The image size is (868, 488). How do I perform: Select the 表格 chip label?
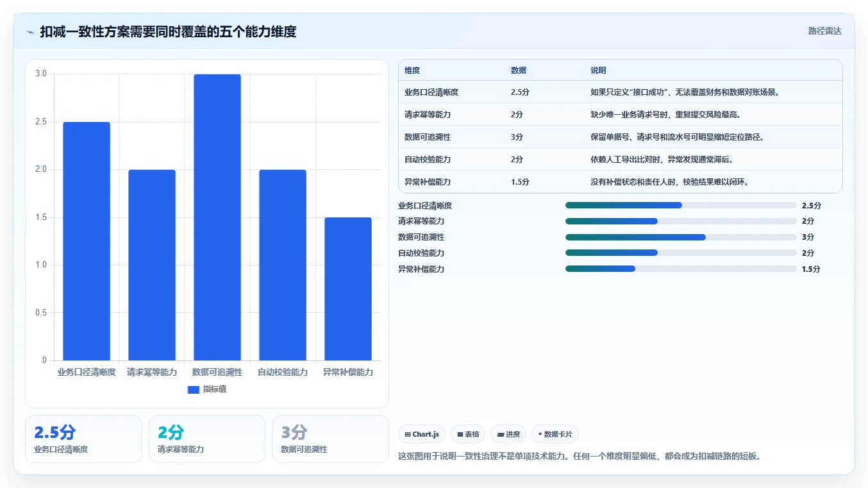pos(472,435)
